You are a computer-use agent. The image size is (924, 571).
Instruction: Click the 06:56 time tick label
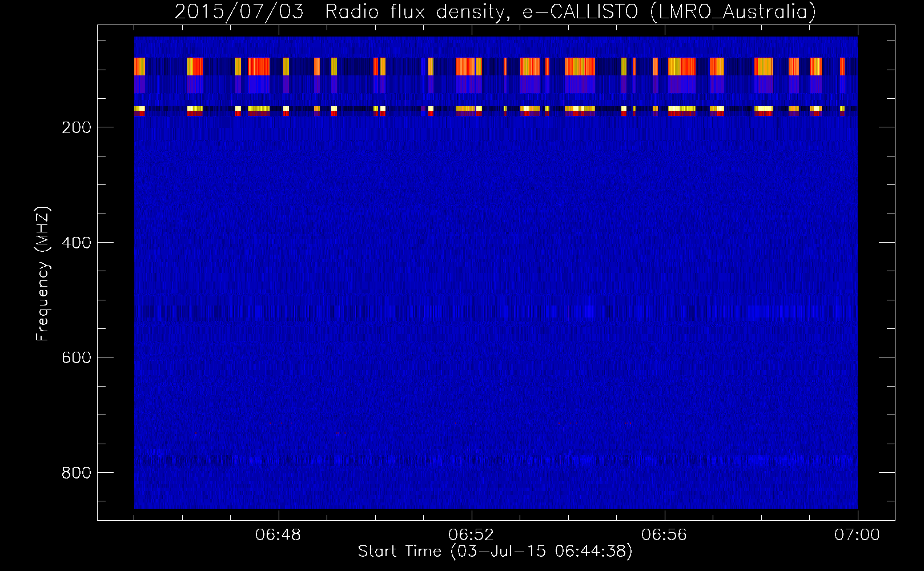(x=664, y=535)
